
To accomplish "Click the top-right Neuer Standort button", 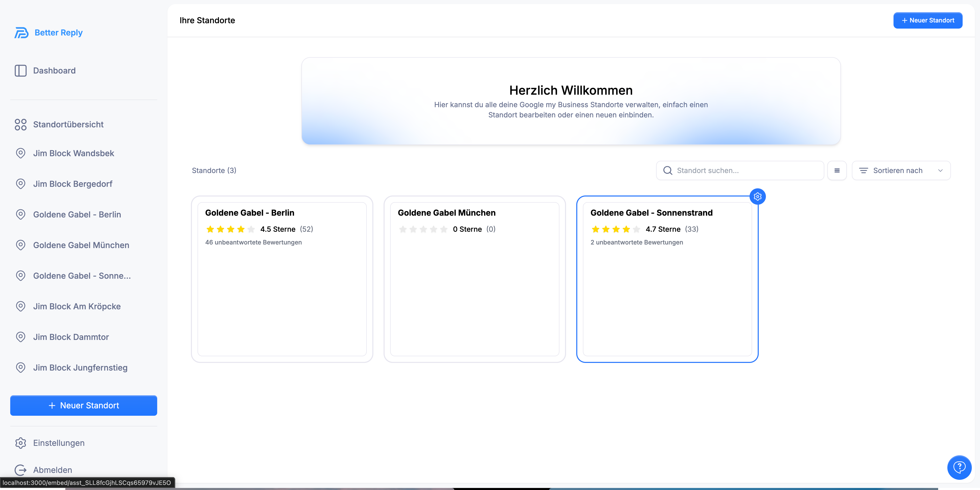I will (927, 20).
